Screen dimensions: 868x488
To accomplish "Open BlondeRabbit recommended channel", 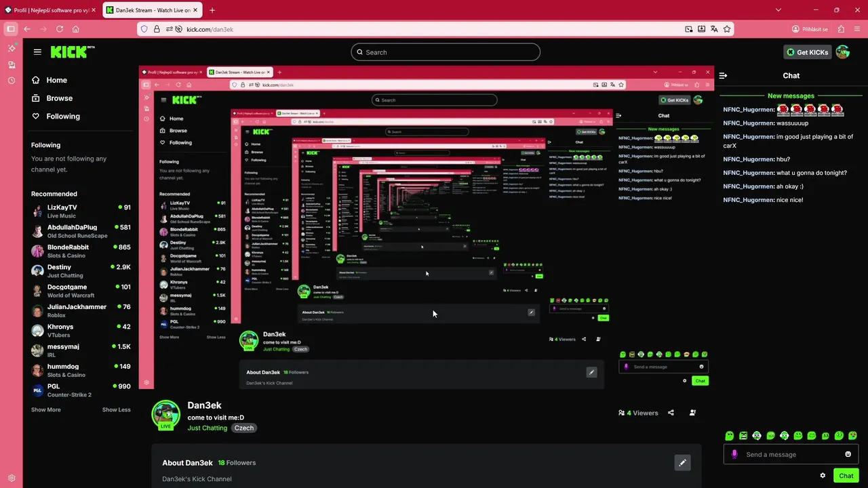I will pos(81,251).
